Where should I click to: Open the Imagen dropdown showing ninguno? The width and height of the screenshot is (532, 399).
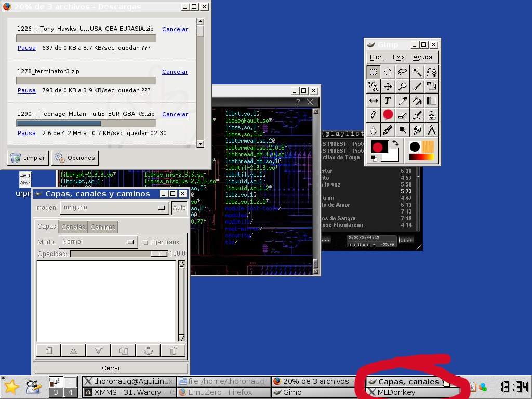(x=114, y=208)
